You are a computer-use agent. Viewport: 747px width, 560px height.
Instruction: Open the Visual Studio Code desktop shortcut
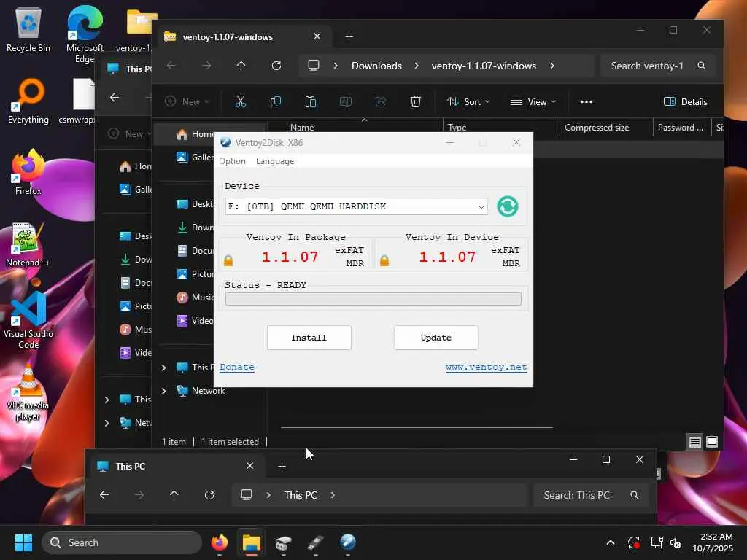28,320
